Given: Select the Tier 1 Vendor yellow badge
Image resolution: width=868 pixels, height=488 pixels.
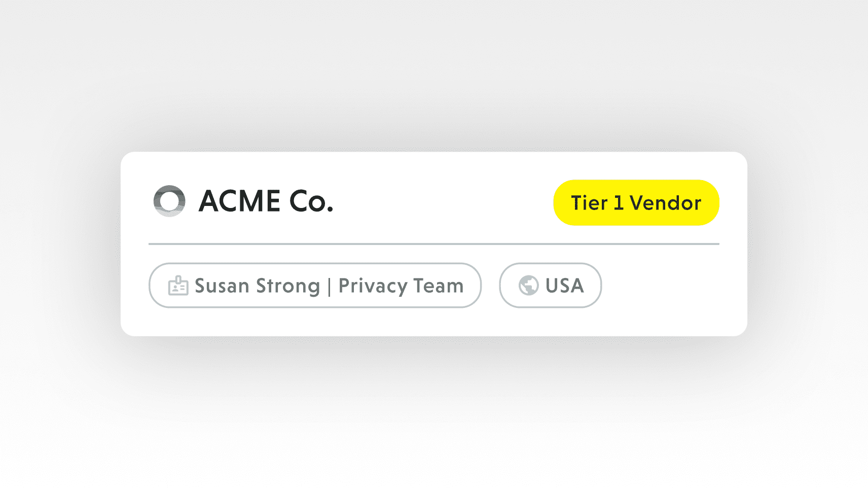Looking at the screenshot, I should click(x=636, y=202).
